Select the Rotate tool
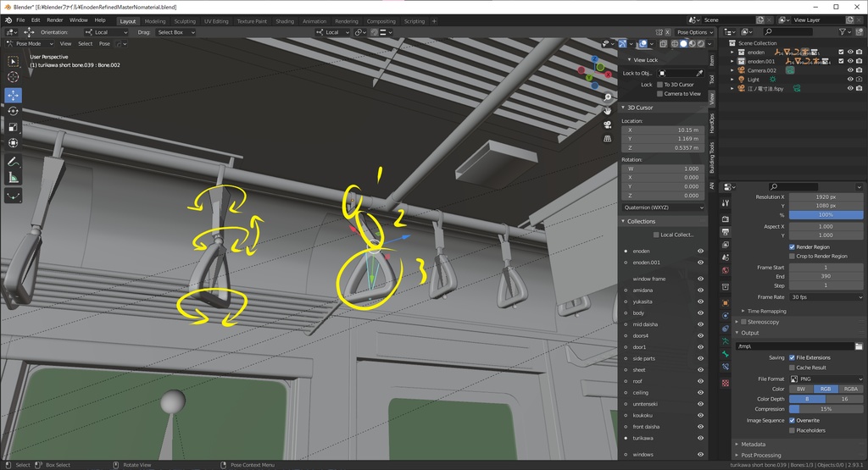868x470 pixels. coord(13,111)
